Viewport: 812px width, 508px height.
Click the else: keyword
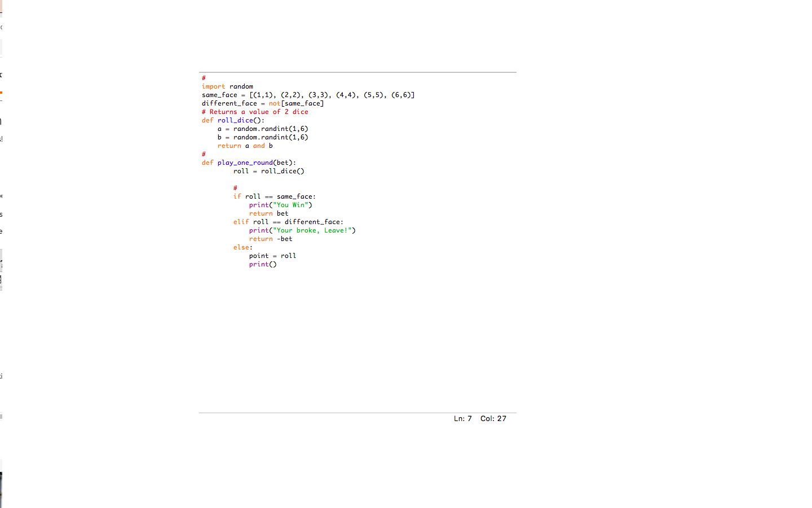(x=241, y=247)
